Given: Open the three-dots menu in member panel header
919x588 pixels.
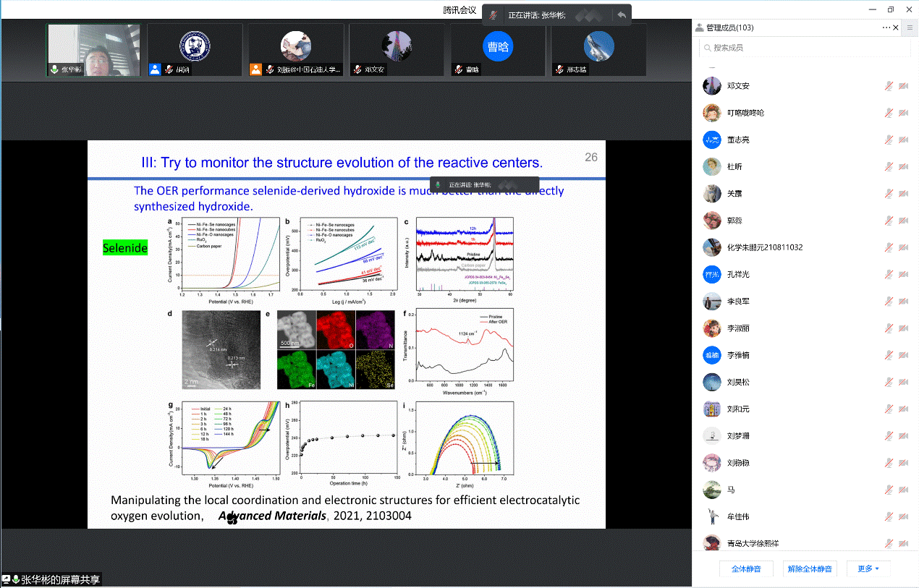Looking at the screenshot, I should [x=886, y=27].
